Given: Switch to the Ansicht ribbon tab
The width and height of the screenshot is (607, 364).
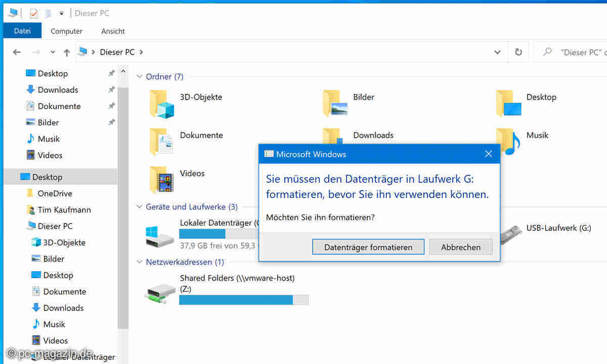Looking at the screenshot, I should point(113,31).
